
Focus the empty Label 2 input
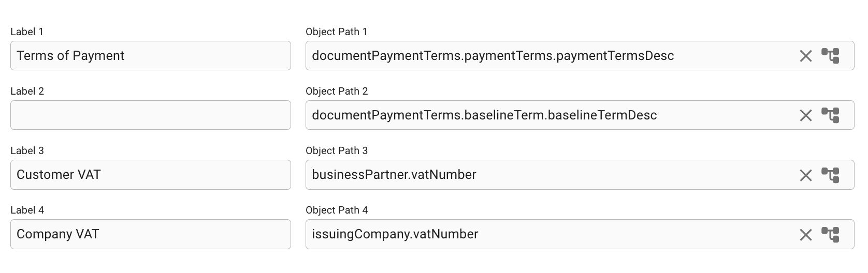point(150,115)
